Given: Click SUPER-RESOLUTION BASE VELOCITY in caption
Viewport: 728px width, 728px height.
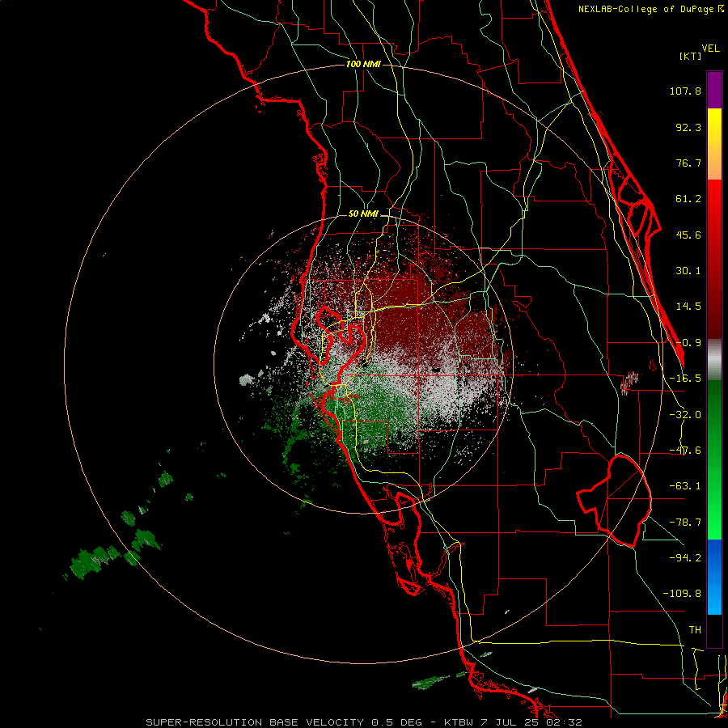Looking at the screenshot, I should click(256, 722).
